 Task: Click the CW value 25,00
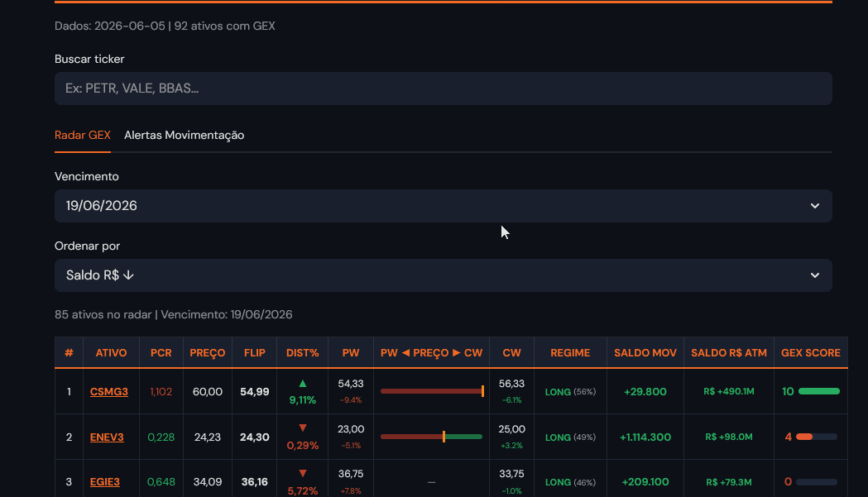tap(511, 429)
